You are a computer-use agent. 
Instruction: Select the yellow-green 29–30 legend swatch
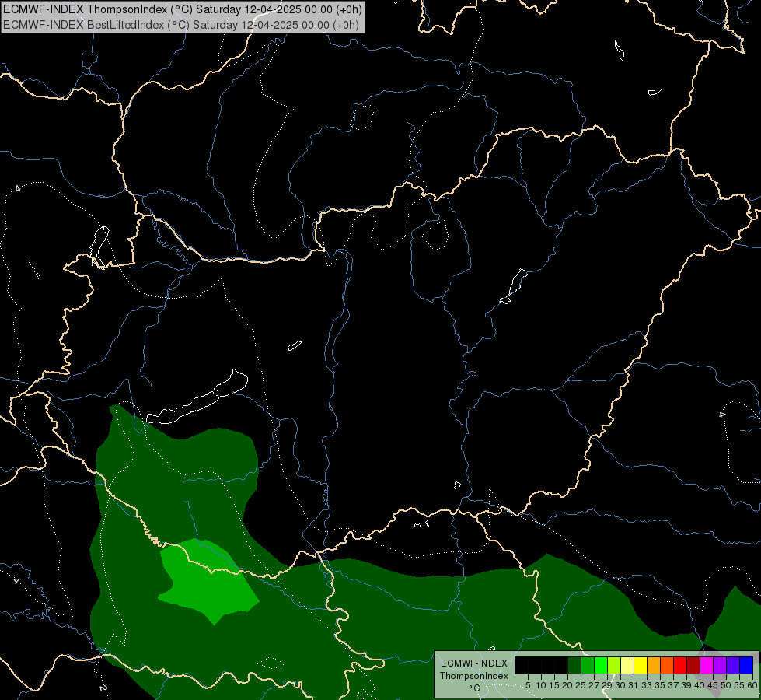(614, 665)
